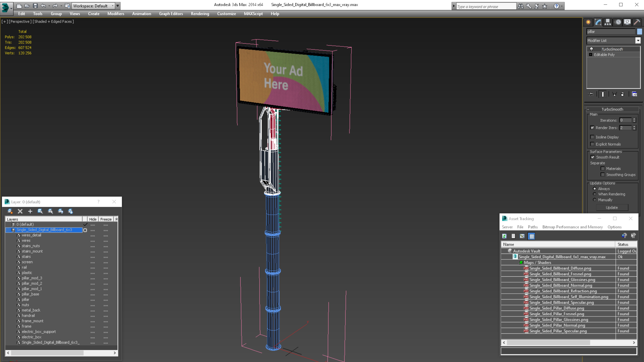This screenshot has height=362, width=644.
Task: Enable Separate by Smoothing Groups checkbox
Action: (x=603, y=174)
